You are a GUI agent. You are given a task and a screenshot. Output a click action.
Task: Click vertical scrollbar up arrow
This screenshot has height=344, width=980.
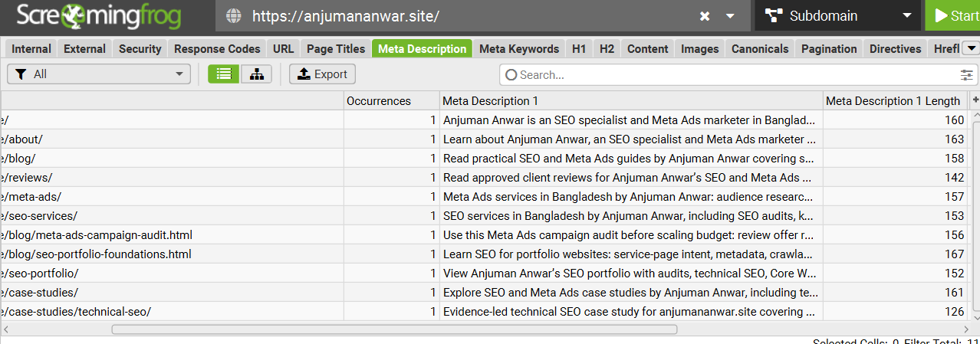pyautogui.click(x=975, y=116)
